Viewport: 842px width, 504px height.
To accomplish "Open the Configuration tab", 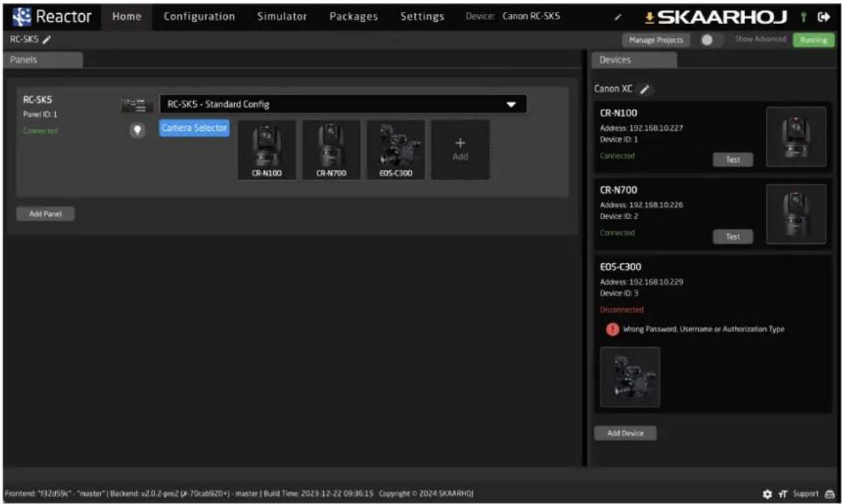I will (199, 17).
